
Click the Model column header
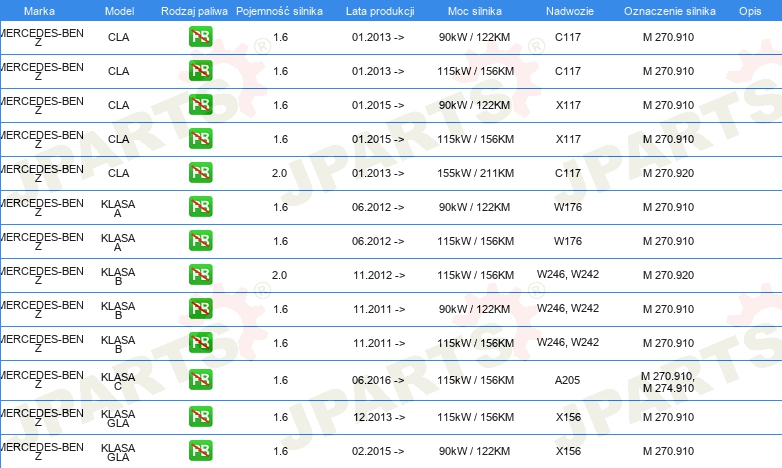(x=119, y=11)
